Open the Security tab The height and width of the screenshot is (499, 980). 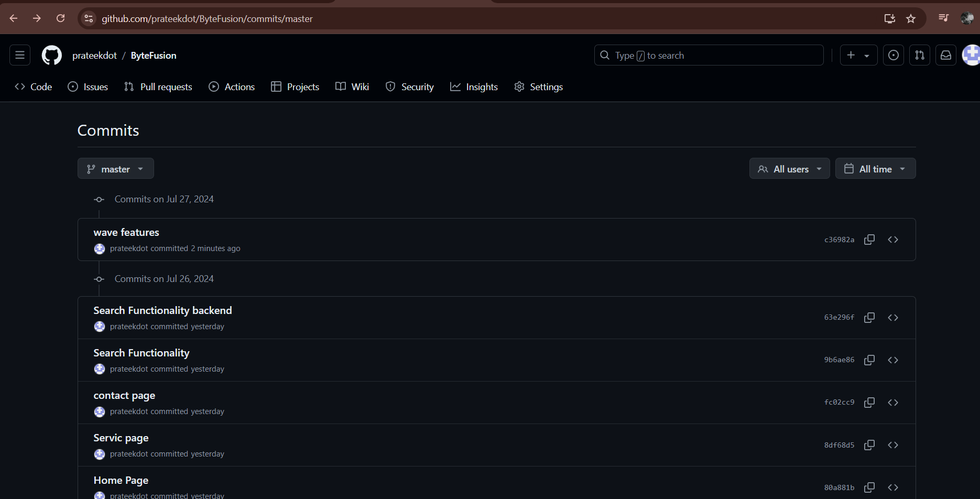(x=410, y=86)
